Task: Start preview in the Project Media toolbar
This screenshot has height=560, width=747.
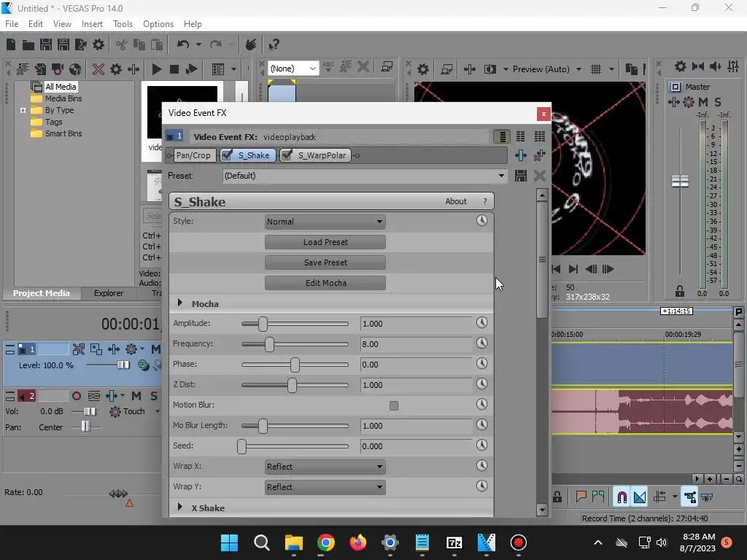Action: coord(156,69)
